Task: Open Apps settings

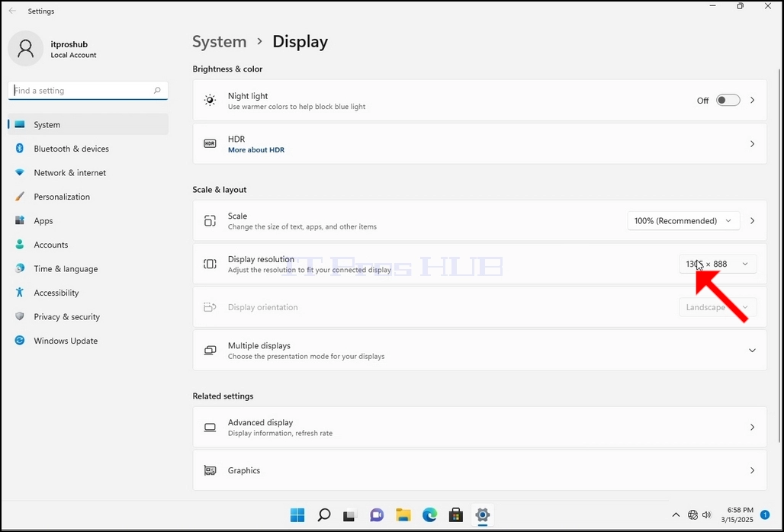Action: (88, 220)
